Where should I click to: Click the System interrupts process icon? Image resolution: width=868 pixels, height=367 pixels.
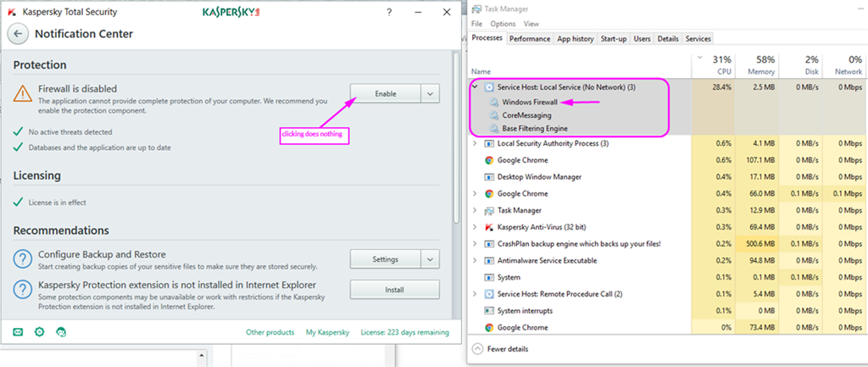489,310
